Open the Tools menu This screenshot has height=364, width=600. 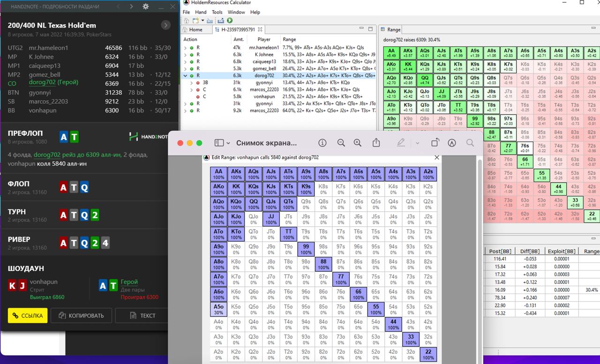pyautogui.click(x=217, y=12)
